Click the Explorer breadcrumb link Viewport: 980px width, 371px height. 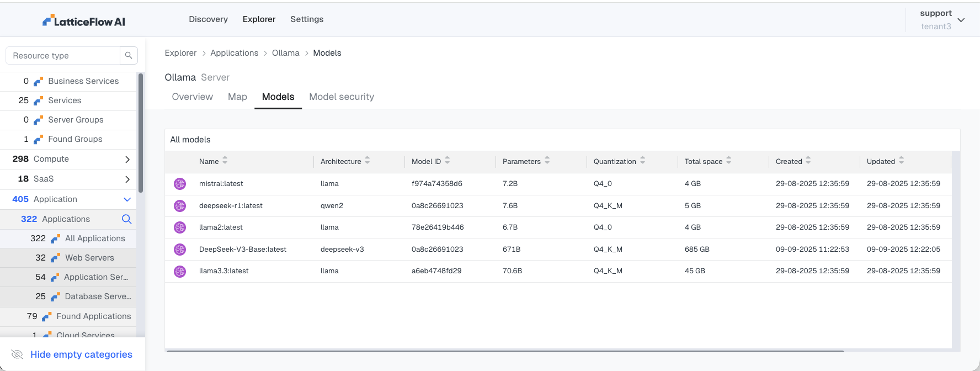(x=180, y=53)
